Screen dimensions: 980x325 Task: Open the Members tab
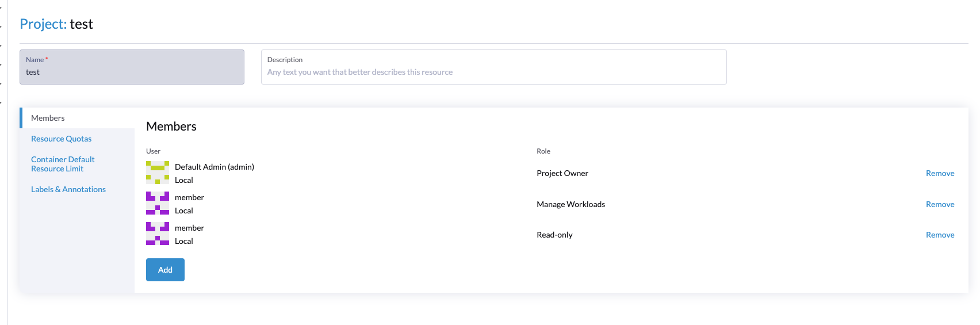(77, 118)
